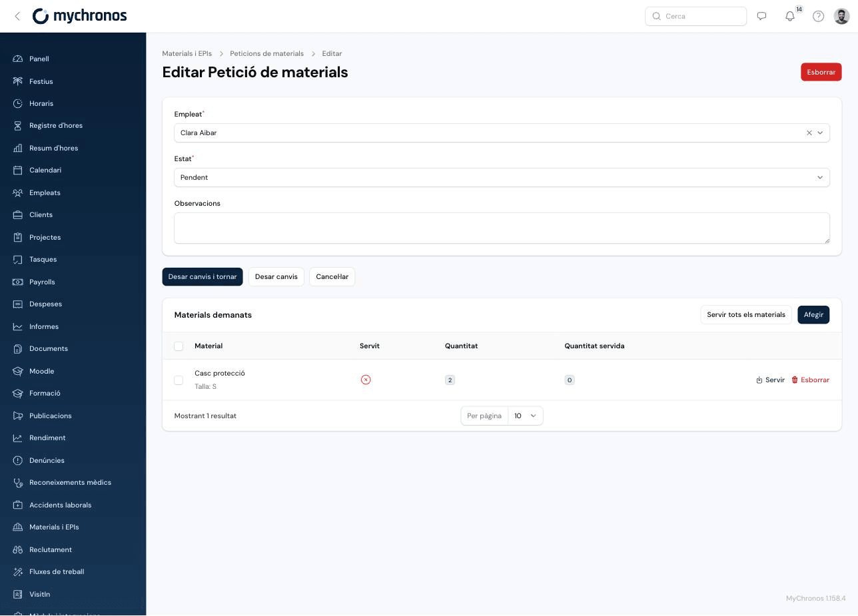Click the Desar canvis button

click(276, 276)
